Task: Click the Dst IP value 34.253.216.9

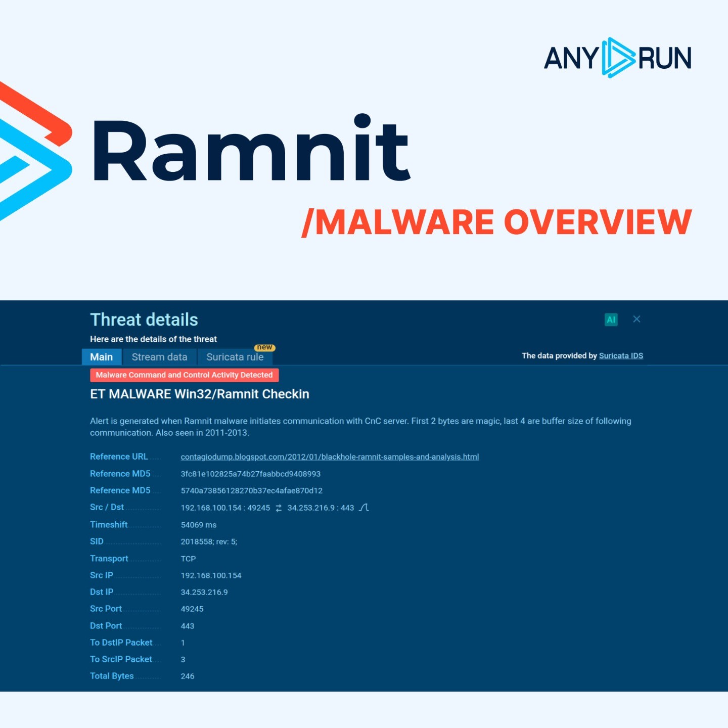Action: pos(204,593)
